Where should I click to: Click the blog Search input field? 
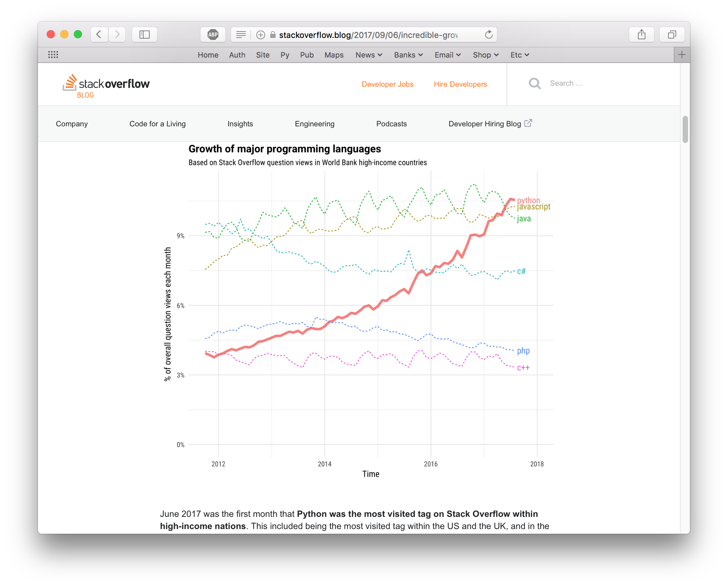(x=596, y=84)
